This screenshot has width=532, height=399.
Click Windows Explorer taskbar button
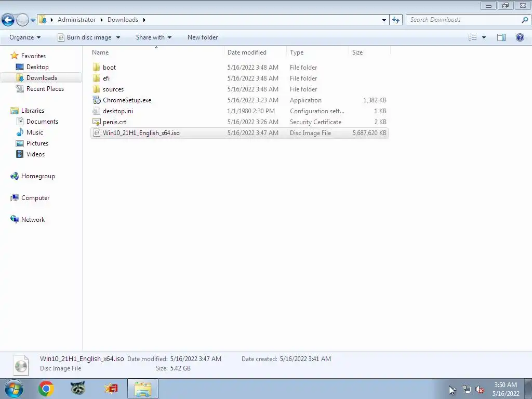tap(143, 389)
